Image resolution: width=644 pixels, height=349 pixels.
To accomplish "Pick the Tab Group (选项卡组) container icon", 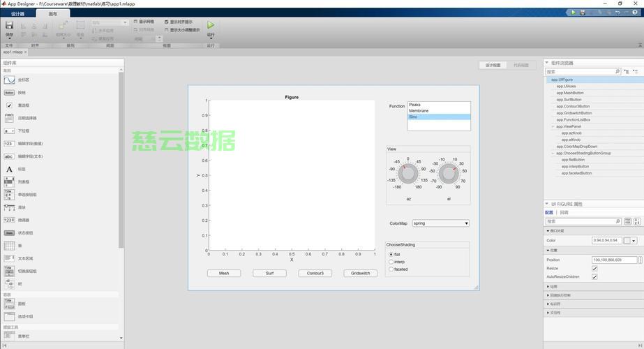I will click(10, 316).
